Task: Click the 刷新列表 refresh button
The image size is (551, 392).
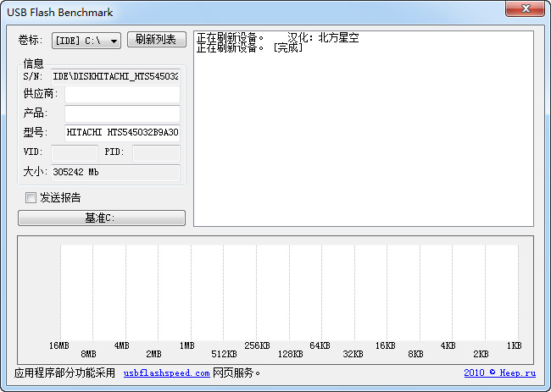Action: click(156, 39)
